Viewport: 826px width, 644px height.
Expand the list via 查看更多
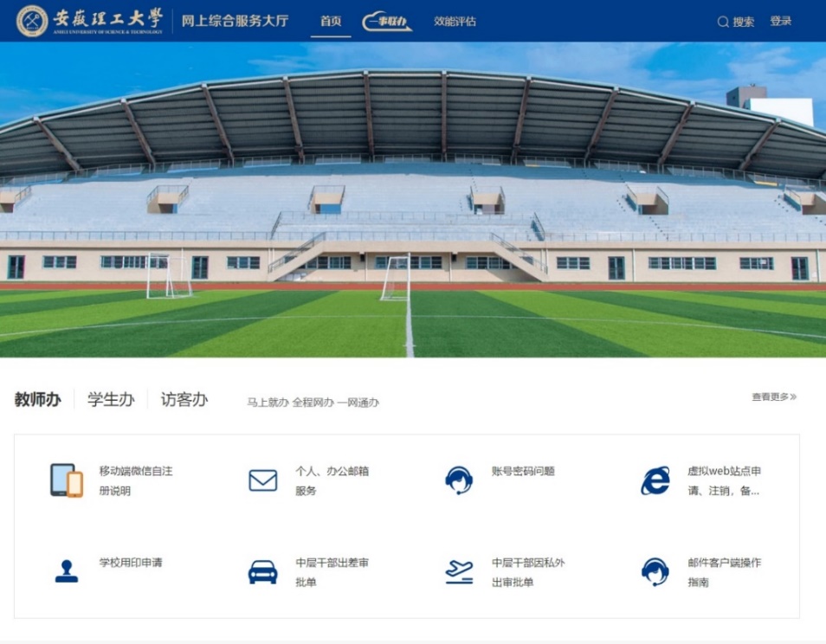pos(774,396)
